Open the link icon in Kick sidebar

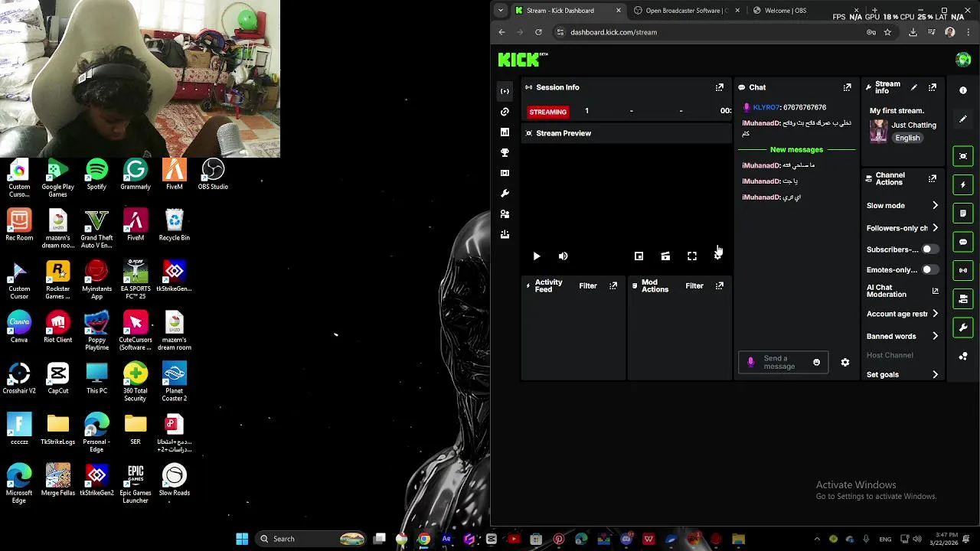pos(505,112)
